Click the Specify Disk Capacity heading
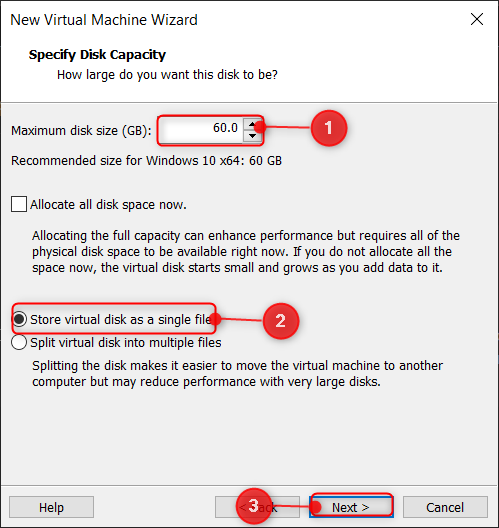Image resolution: width=499 pixels, height=528 pixels. (97, 55)
